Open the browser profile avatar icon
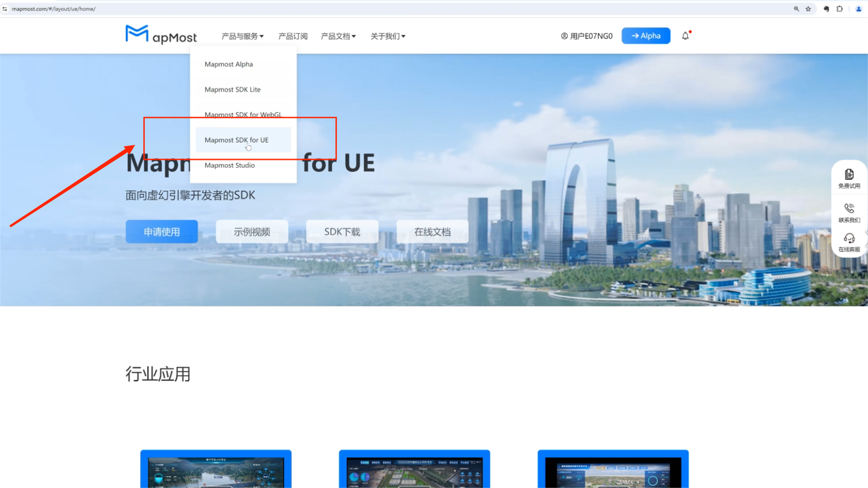 point(859,9)
